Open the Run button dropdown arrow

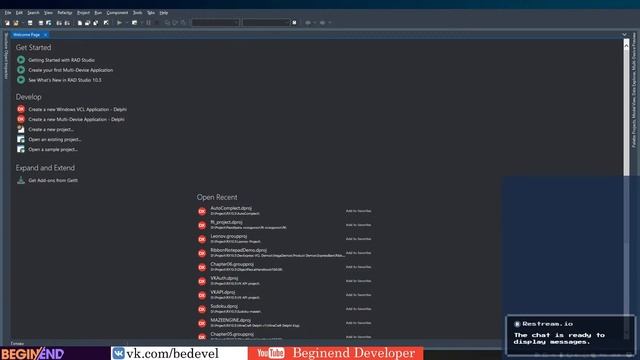point(127,23)
